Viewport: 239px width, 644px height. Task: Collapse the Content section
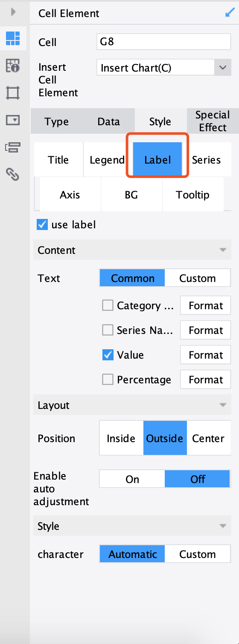pyautogui.click(x=222, y=250)
